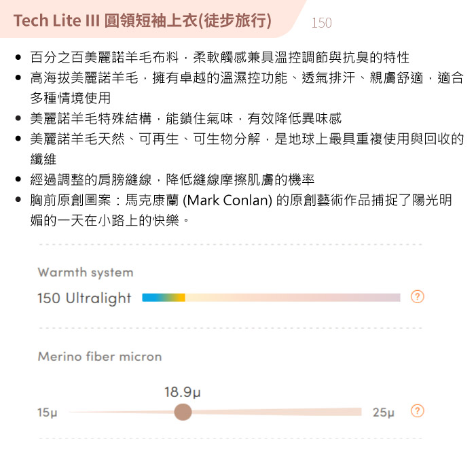The image size is (476, 454).
Task: Click the bullet about 肩膀縫線 adjustment
Action: (172, 180)
